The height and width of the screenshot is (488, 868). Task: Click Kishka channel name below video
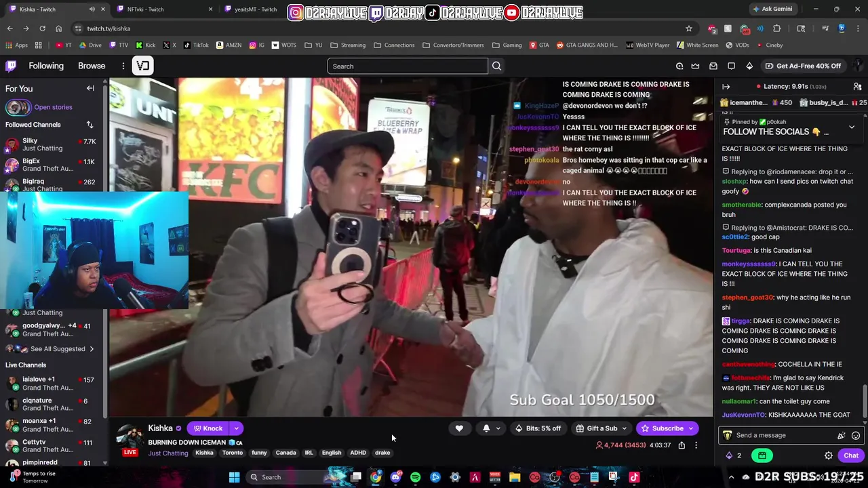click(160, 428)
